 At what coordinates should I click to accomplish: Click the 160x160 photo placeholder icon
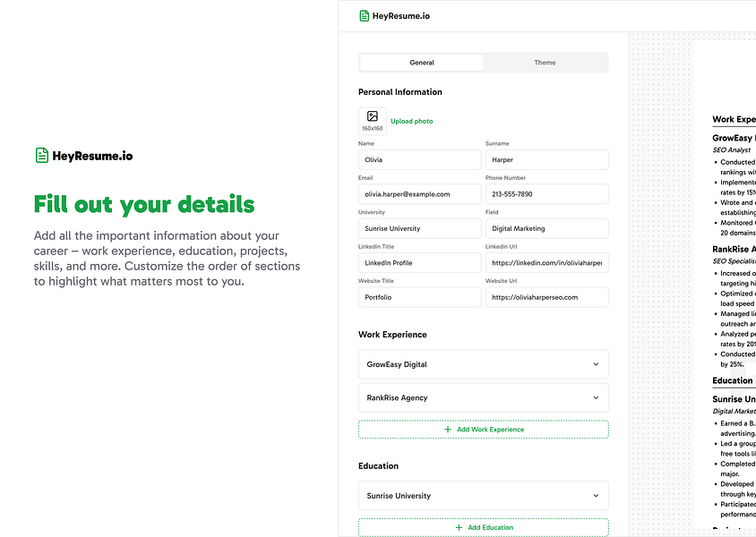coord(372,115)
